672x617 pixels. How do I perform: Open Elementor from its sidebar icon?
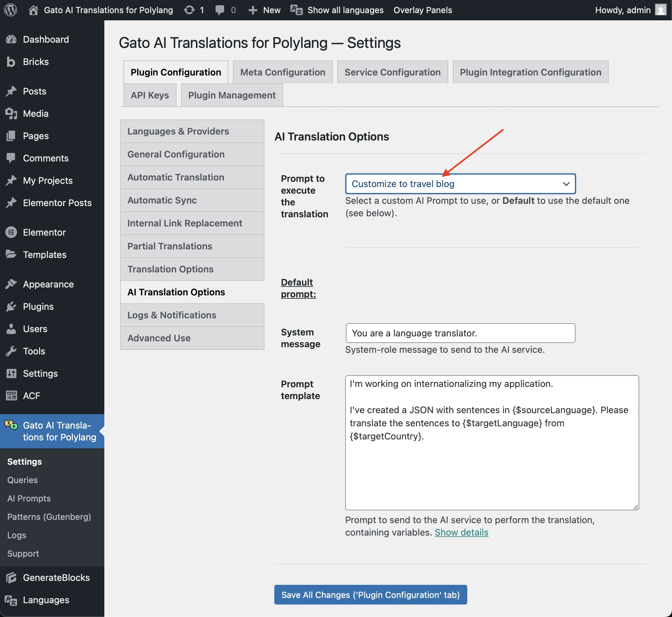point(11,232)
